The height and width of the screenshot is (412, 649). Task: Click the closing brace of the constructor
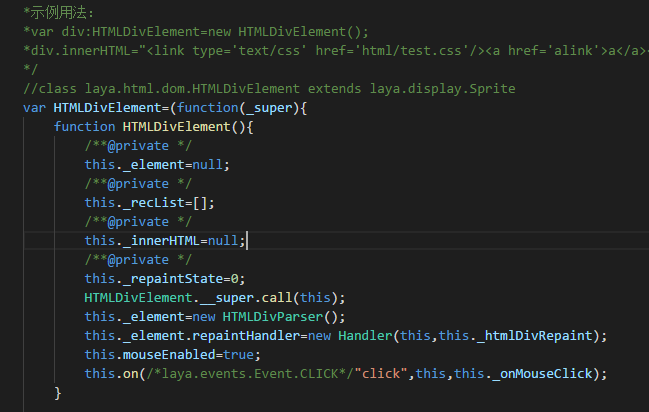click(x=58, y=393)
